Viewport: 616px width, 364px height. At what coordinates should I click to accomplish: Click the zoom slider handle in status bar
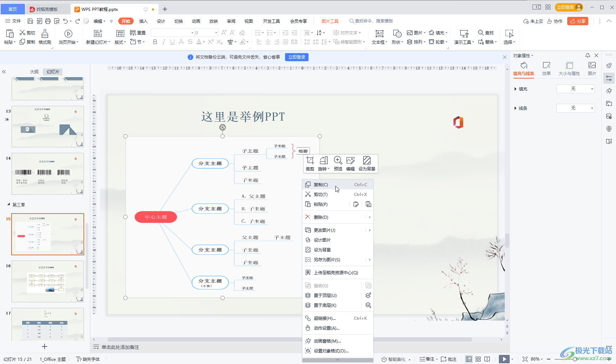[575, 359]
